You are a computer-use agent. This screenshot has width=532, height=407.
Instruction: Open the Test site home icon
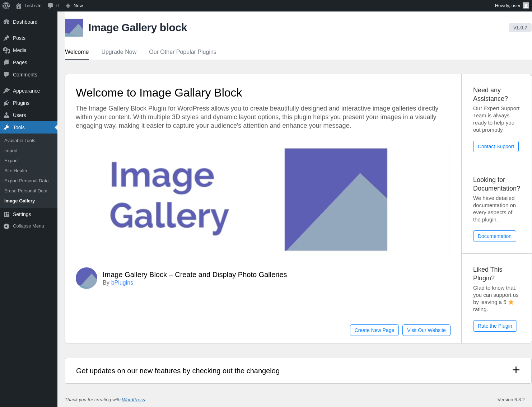click(x=19, y=6)
